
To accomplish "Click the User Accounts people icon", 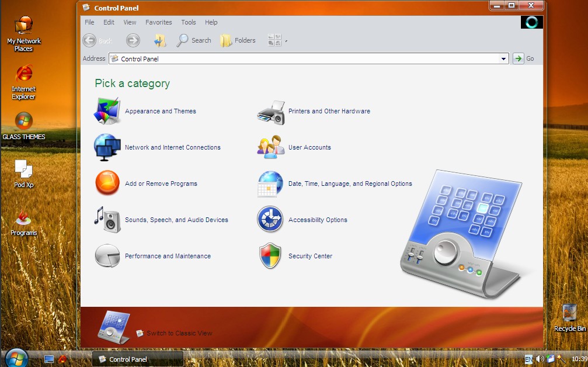I will click(x=271, y=147).
